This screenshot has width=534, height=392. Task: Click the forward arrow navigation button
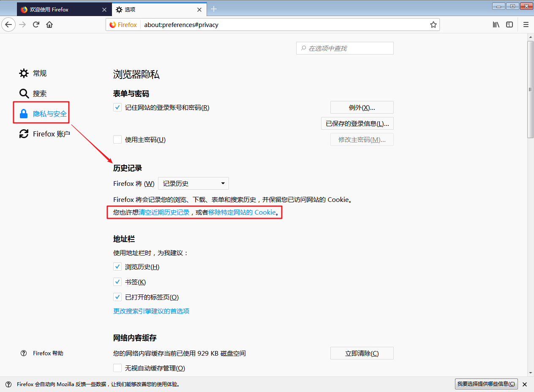click(x=22, y=24)
